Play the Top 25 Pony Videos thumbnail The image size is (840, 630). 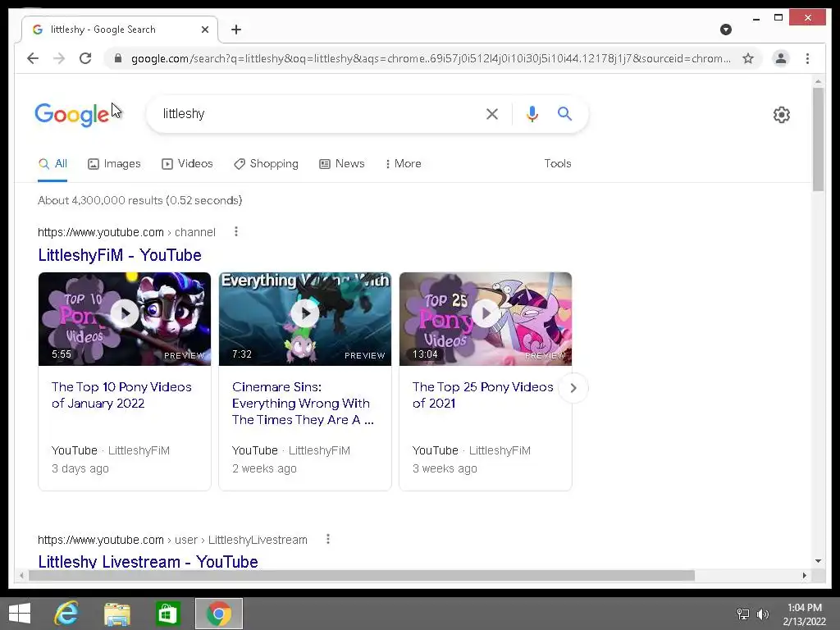[x=486, y=319]
